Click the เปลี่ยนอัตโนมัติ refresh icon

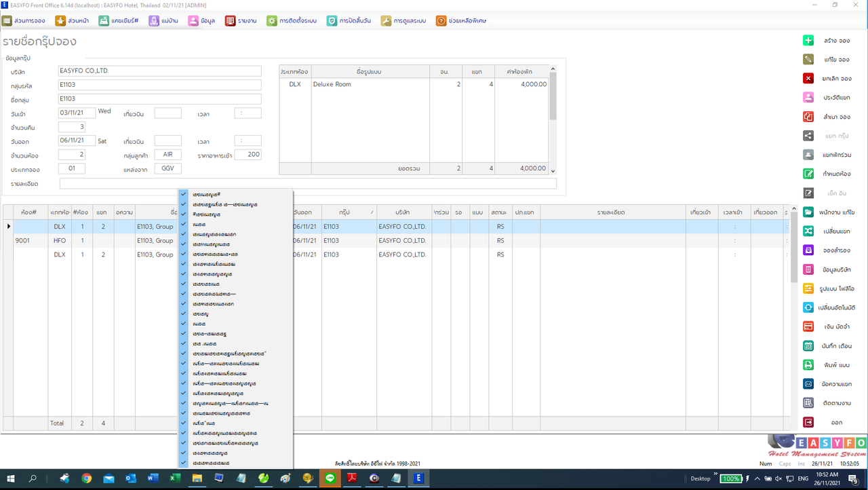pos(808,307)
